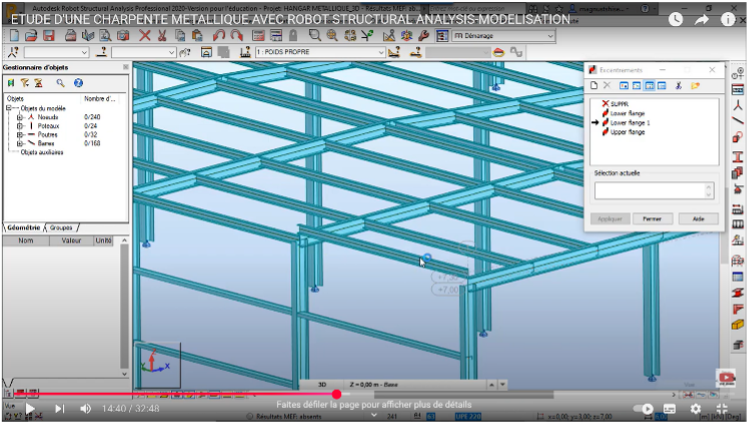Image resolution: width=751 pixels, height=424 pixels.
Task: Expand the Poteaux tree node
Action: pos(20,126)
